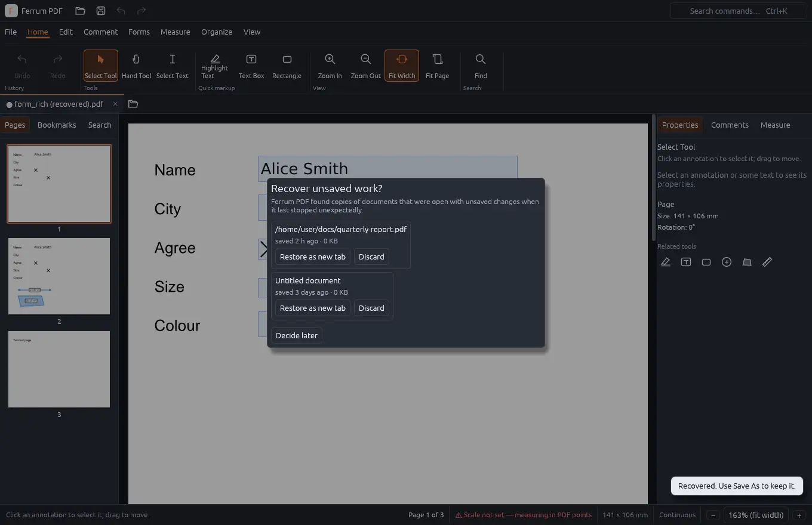Select page 2 thumbnail

click(59, 276)
